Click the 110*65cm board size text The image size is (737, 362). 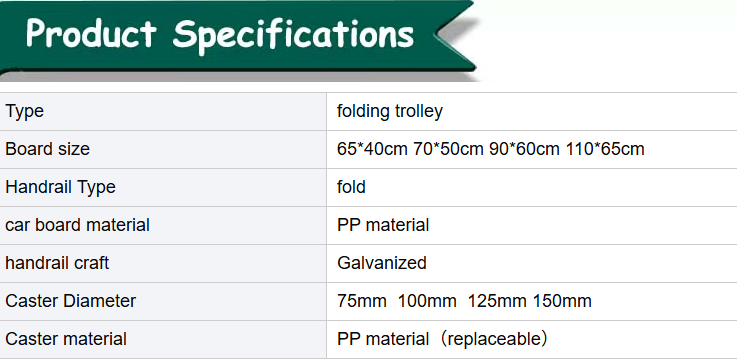pos(605,149)
